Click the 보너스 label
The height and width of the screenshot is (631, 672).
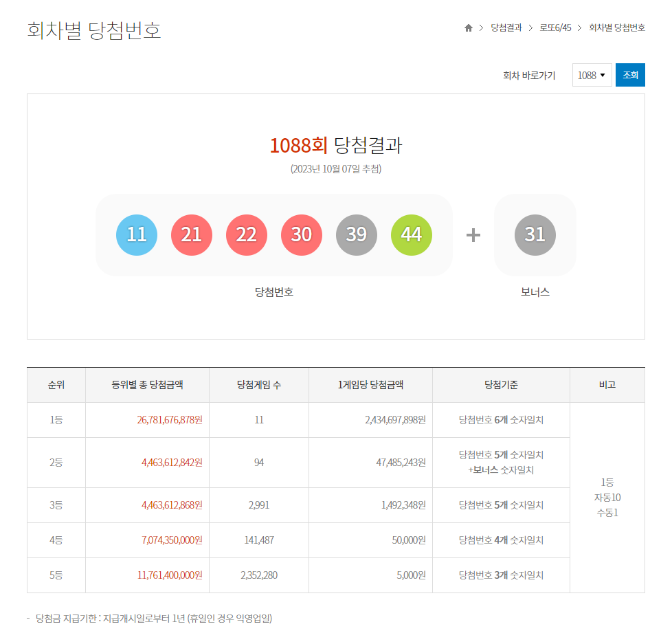(535, 292)
